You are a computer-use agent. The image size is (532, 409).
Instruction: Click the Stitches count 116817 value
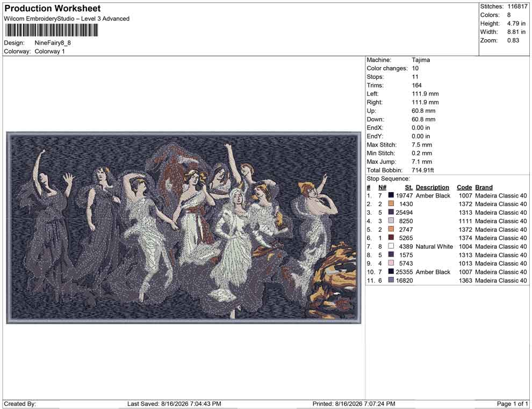(x=517, y=6)
